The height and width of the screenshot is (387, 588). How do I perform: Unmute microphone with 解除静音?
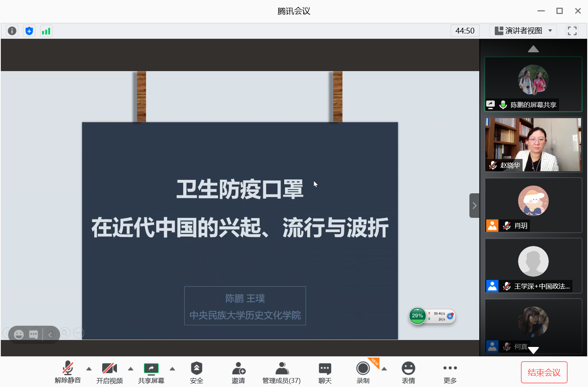pyautogui.click(x=68, y=372)
